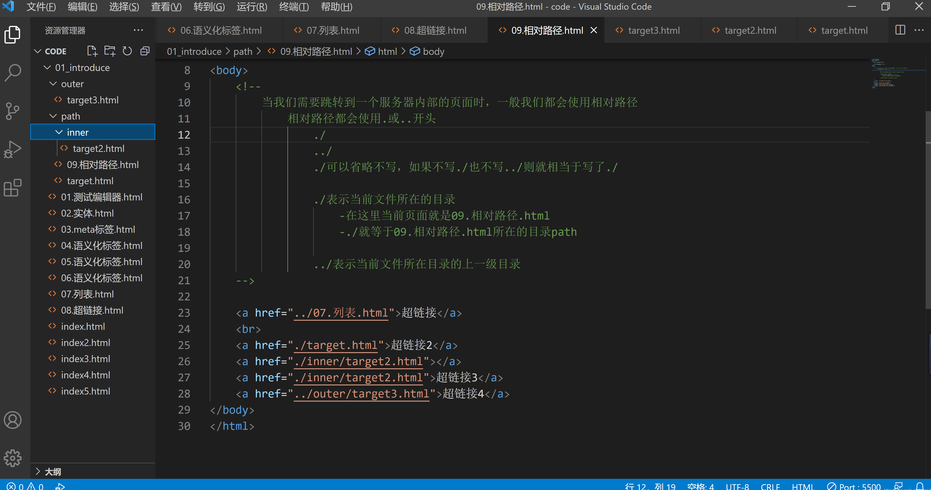Close the 09.相对路径.html tab
This screenshot has height=490, width=931.
(594, 30)
